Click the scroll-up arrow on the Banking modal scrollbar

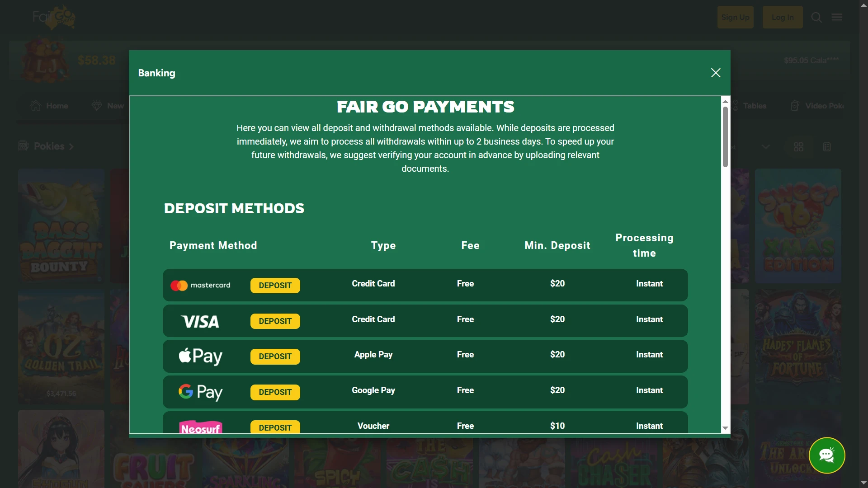pos(725,100)
